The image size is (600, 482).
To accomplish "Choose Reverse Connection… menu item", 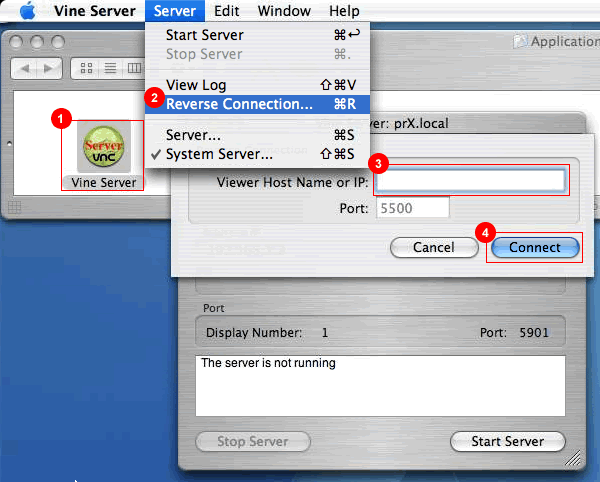I will click(x=257, y=104).
